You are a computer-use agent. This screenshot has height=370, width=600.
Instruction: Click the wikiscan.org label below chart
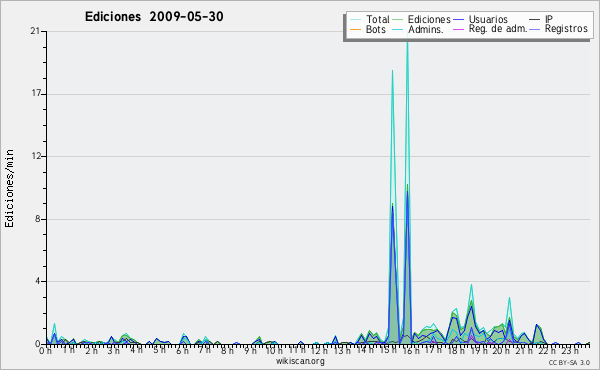(x=300, y=361)
